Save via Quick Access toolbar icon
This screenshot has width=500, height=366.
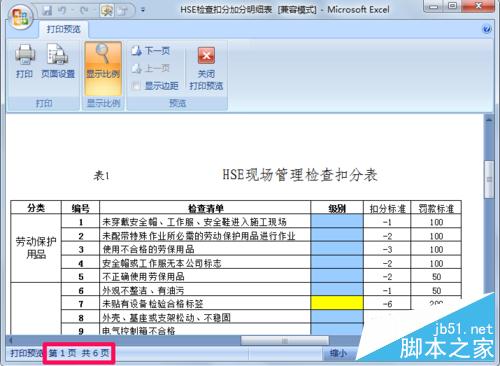pos(47,10)
